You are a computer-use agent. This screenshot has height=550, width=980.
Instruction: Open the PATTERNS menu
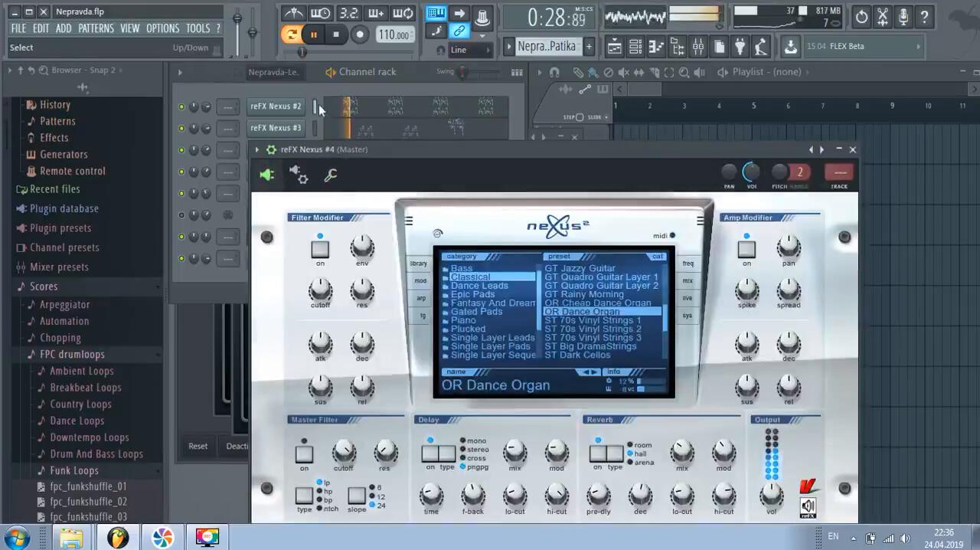[96, 28]
